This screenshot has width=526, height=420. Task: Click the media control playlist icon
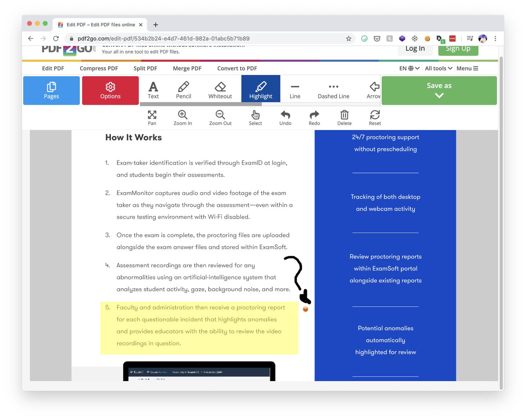(469, 39)
